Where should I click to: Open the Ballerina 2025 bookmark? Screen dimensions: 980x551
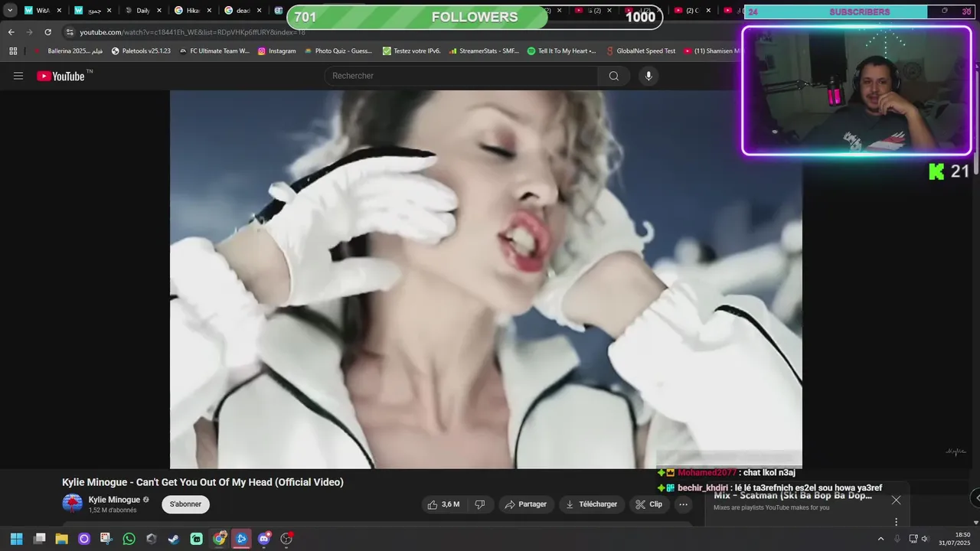click(68, 51)
